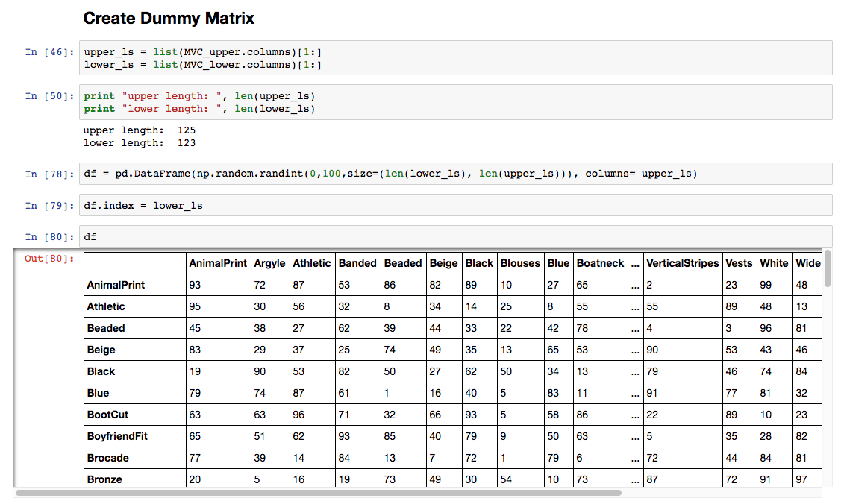Image resolution: width=841 pixels, height=504 pixels.
Task: Click the AnimalPrint row index label
Action: (x=116, y=285)
